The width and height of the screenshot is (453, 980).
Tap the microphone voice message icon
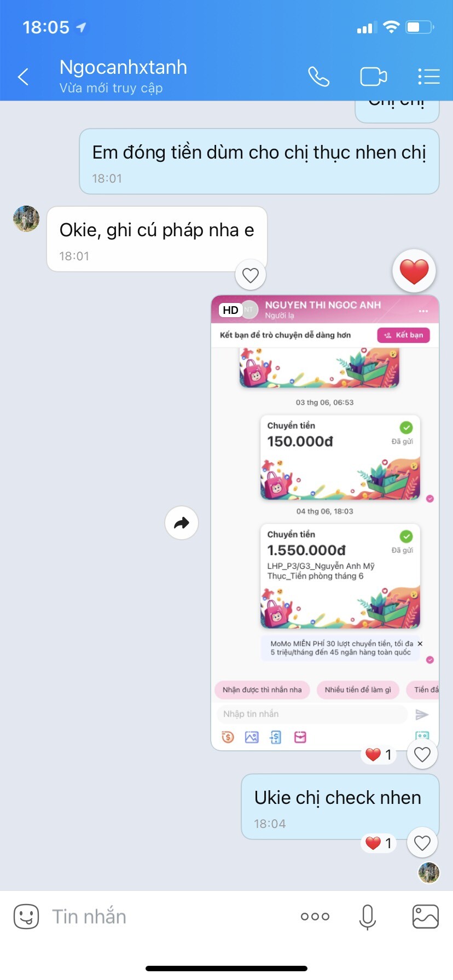(x=368, y=917)
